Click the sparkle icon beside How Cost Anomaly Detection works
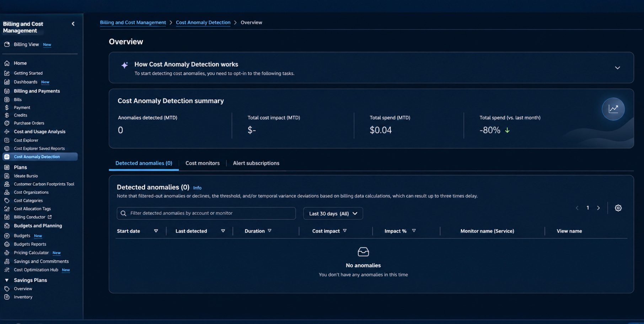This screenshot has height=324, width=644. [124, 65]
